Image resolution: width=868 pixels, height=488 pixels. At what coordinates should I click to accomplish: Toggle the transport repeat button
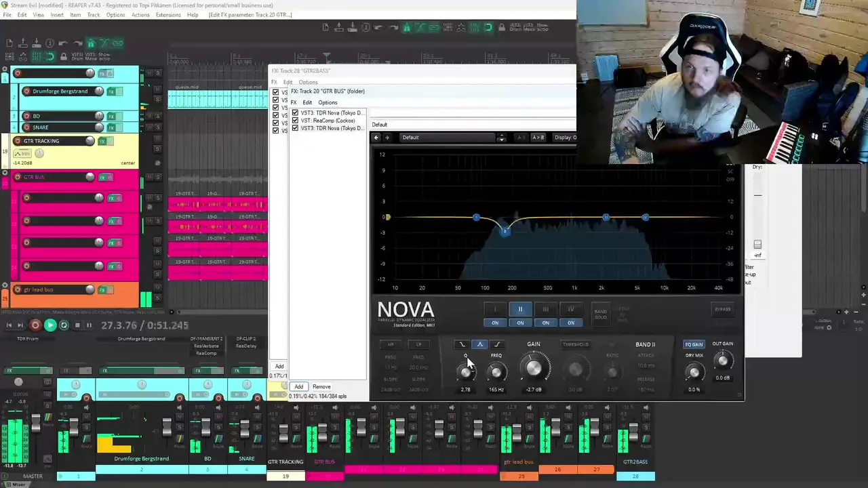pos(64,325)
